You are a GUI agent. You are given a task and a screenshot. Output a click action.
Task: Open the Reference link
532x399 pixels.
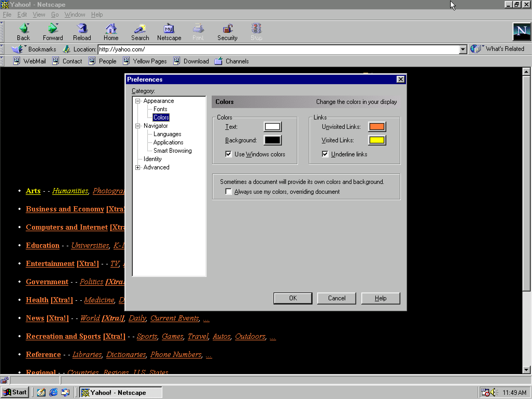pos(43,354)
